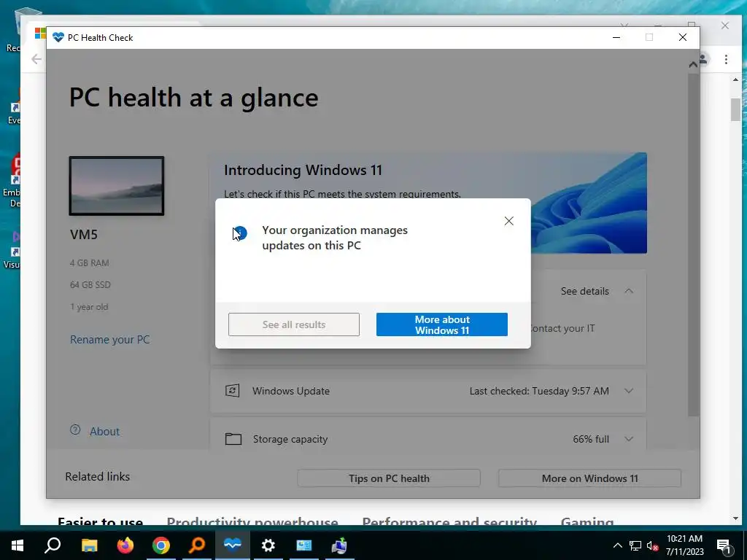Open the orange magnifier app in taskbar

pos(197,545)
